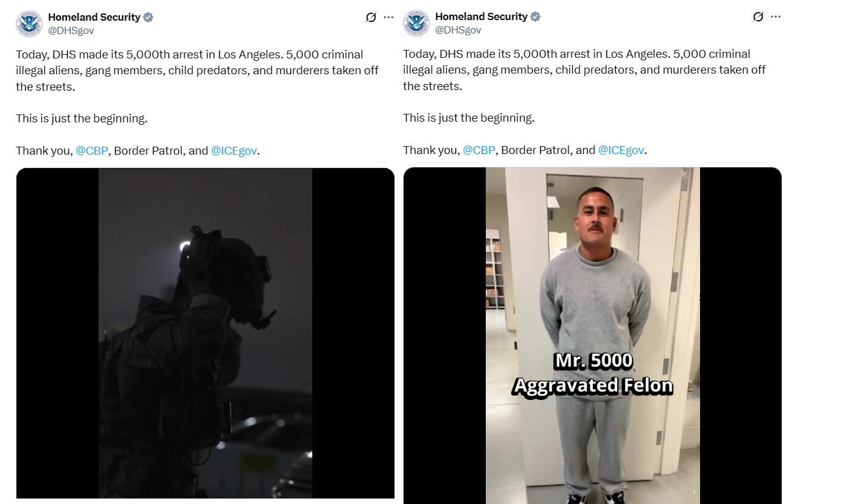The image size is (862, 504).
Task: Click @DHSgov handle on the Mr. 5000 tweet
Action: coord(458,30)
